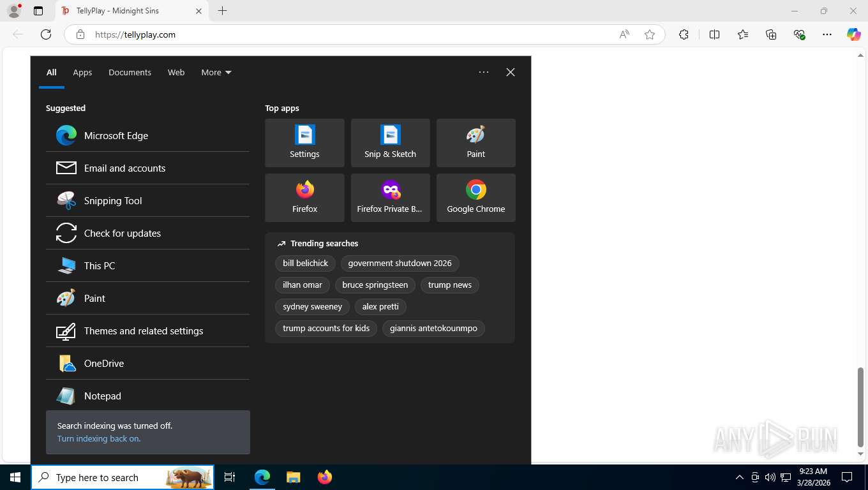Search trending topic trump news
This screenshot has height=490, width=868.
(x=450, y=285)
